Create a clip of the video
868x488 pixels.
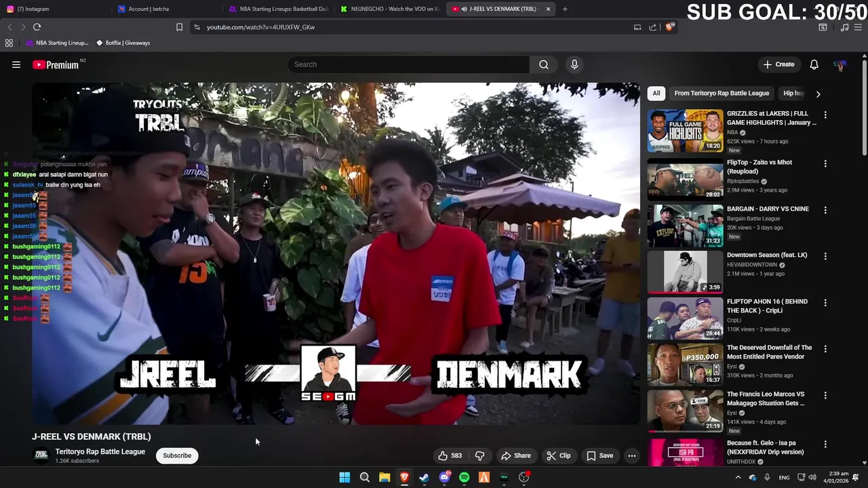(x=558, y=455)
